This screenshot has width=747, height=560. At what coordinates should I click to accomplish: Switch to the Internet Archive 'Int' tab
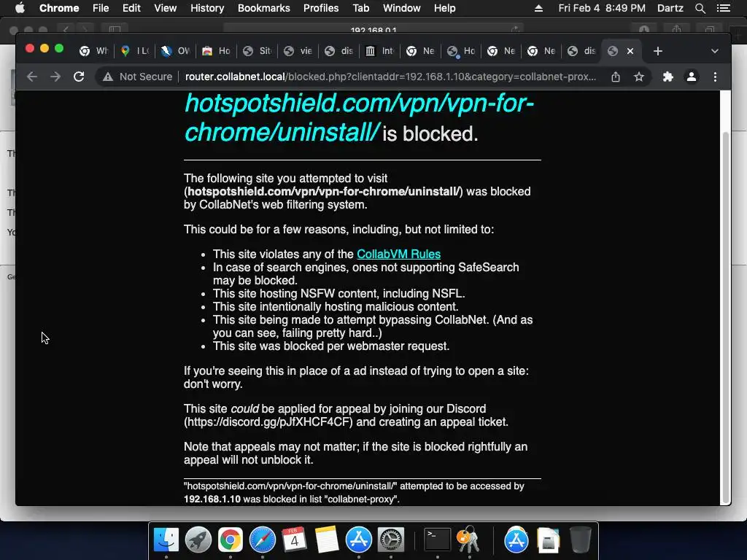[379, 51]
